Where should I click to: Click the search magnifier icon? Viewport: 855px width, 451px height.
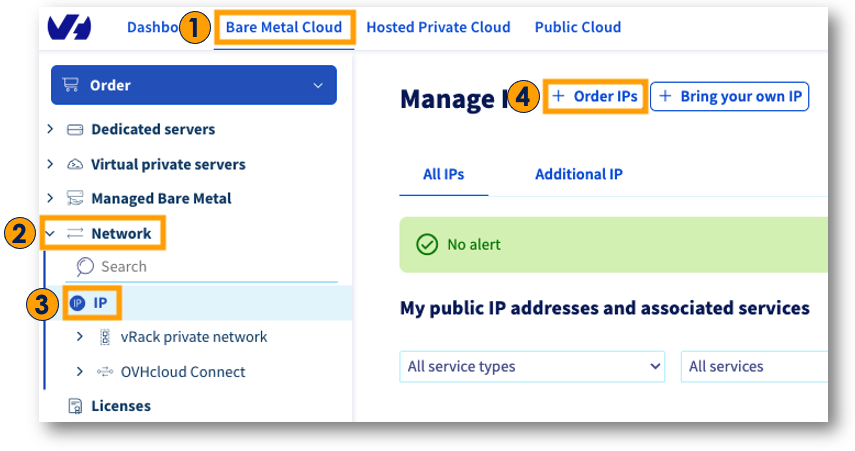click(85, 267)
